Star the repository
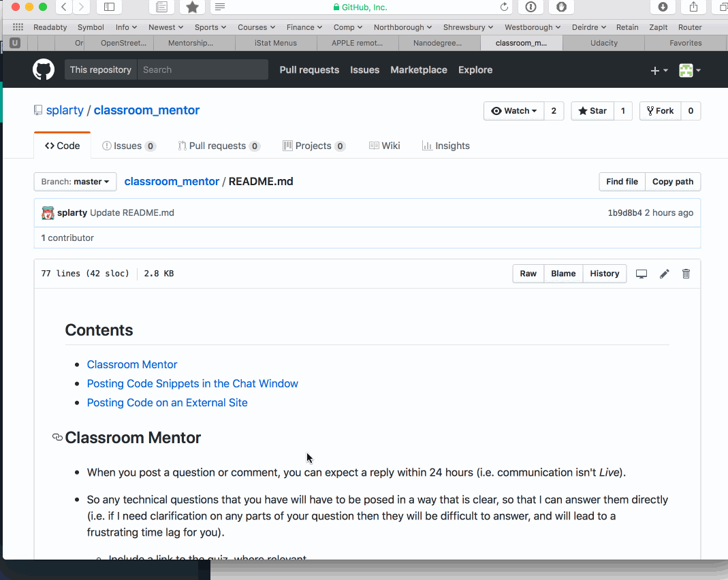 (592, 111)
